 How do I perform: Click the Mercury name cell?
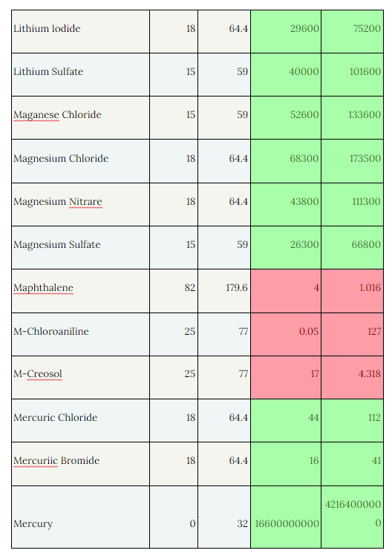[80, 517]
